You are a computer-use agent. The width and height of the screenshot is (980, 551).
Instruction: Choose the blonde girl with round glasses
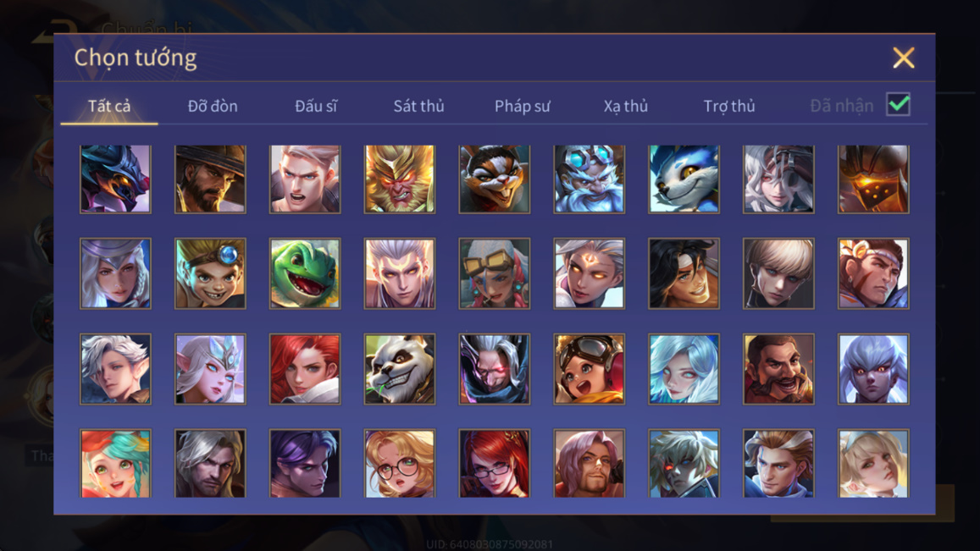[400, 464]
